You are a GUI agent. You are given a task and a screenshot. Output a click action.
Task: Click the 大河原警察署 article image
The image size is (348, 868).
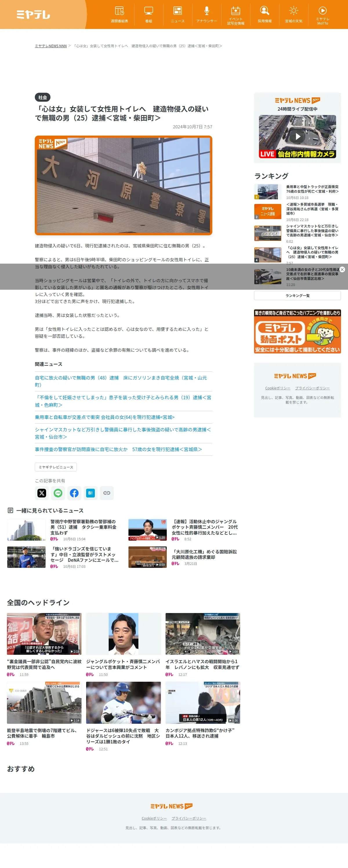[124, 185]
